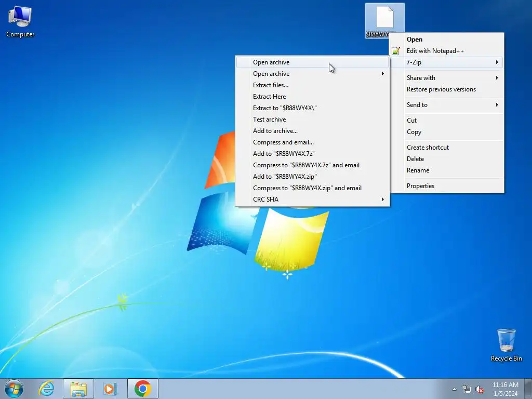Choose Edit with Notepad++

point(446,51)
